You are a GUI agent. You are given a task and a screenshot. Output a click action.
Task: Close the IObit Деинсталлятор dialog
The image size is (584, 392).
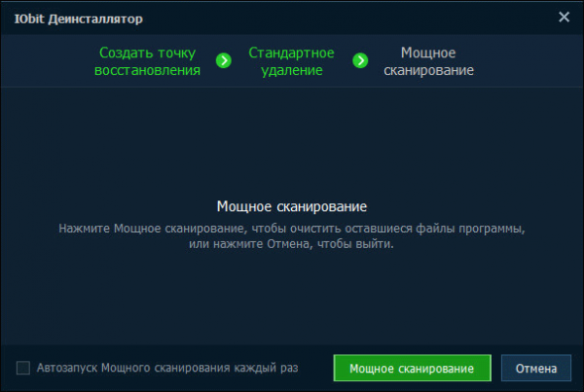click(564, 17)
